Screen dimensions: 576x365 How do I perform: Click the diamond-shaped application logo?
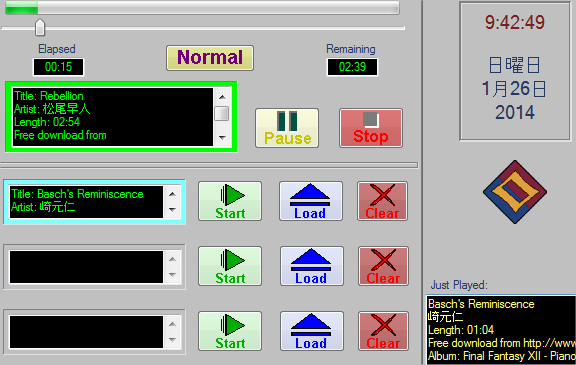pos(515,192)
